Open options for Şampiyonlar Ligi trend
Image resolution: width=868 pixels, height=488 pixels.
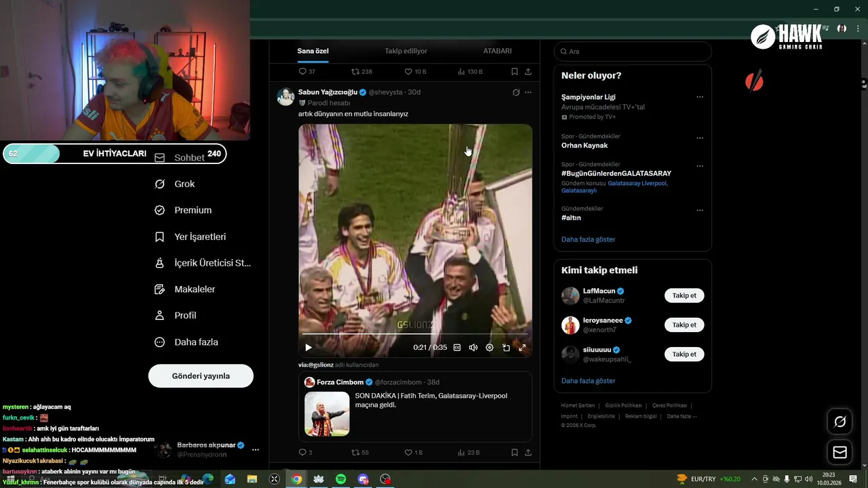pos(700,97)
